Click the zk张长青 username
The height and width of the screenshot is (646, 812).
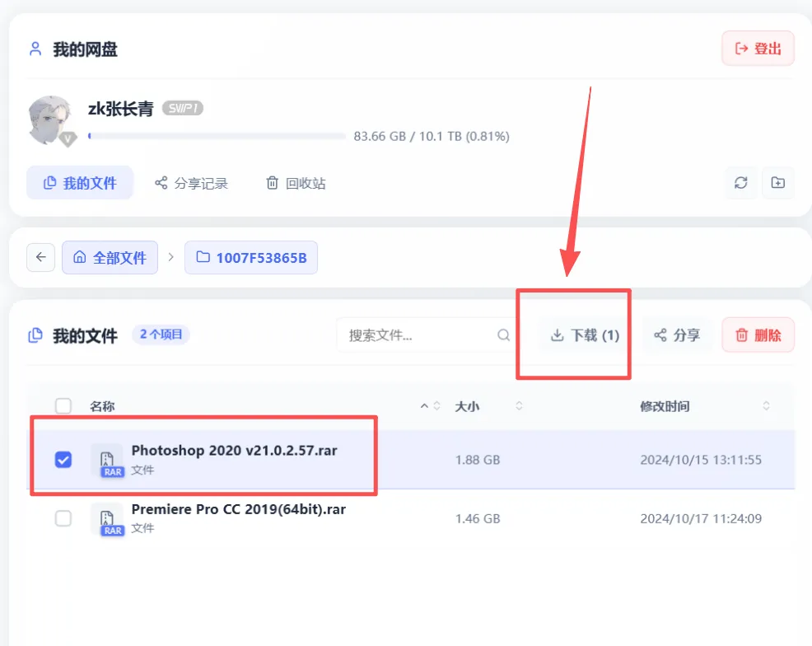click(x=121, y=108)
